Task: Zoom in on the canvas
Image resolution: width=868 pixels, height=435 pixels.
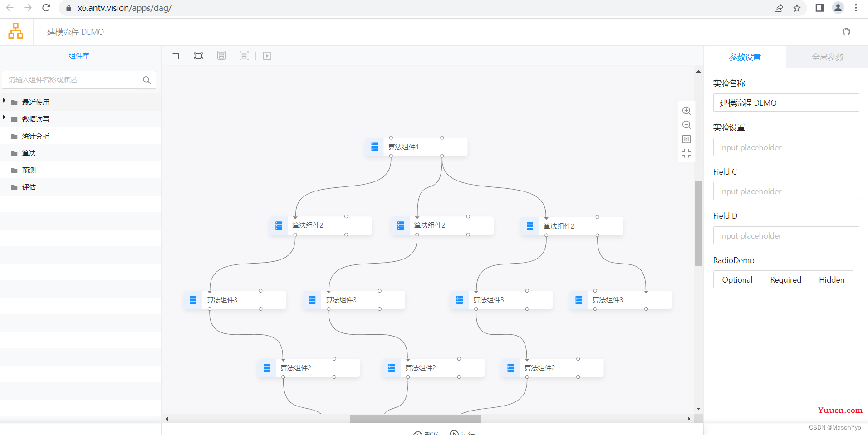Action: pyautogui.click(x=687, y=111)
